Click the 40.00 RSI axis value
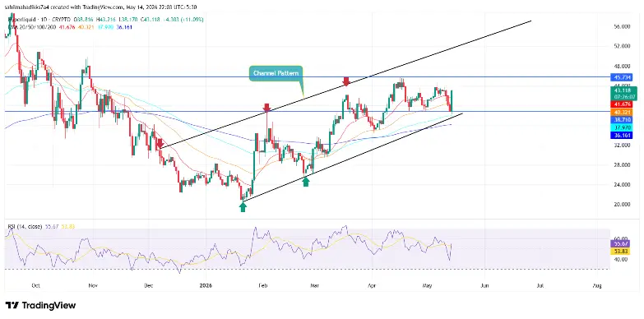This screenshot has width=644, height=319. [x=620, y=260]
